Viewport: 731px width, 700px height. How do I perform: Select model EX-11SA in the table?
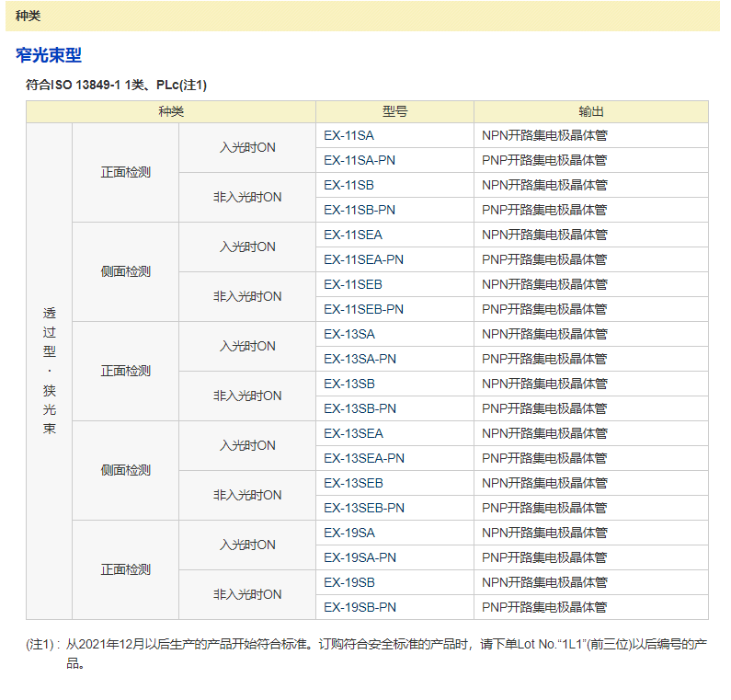[349, 135]
